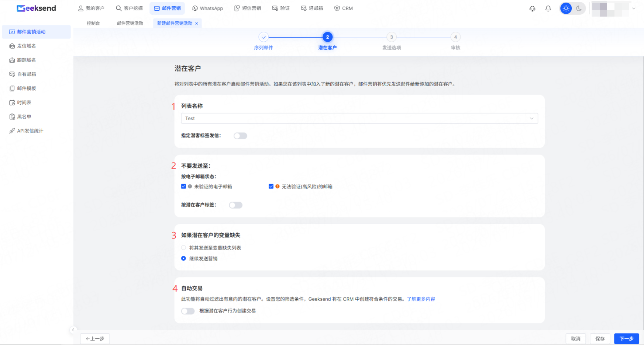Image resolution: width=644 pixels, height=345 pixels.
Task: Click the customer support headset icon
Action: [x=532, y=8]
